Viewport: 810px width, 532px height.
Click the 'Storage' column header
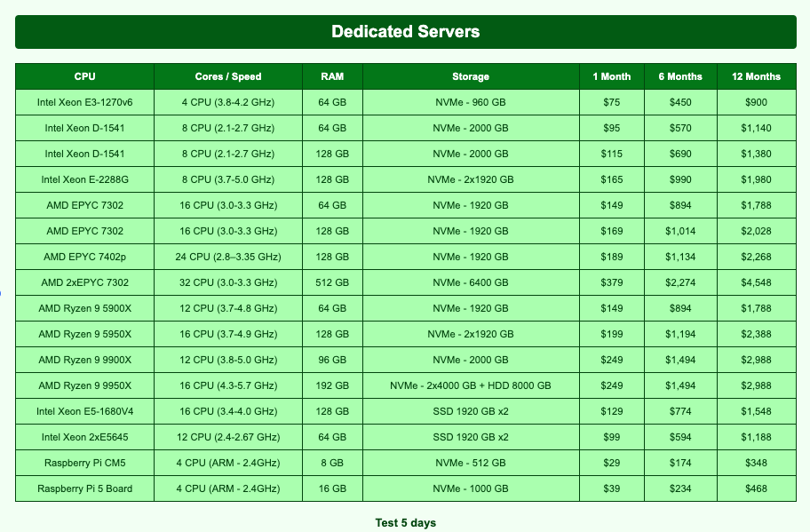tap(471, 76)
